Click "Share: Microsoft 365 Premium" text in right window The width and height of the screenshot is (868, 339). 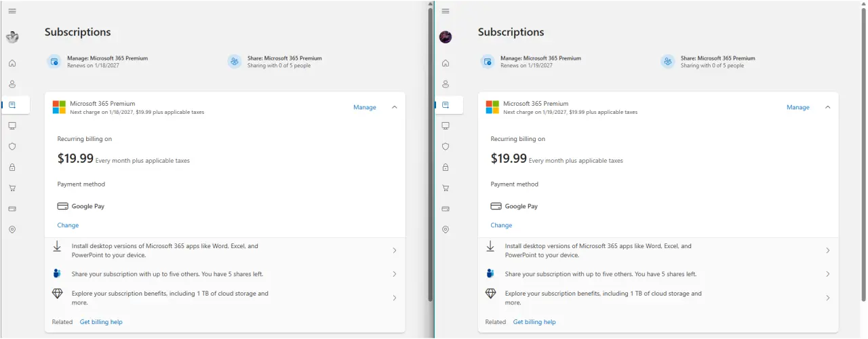(718, 58)
